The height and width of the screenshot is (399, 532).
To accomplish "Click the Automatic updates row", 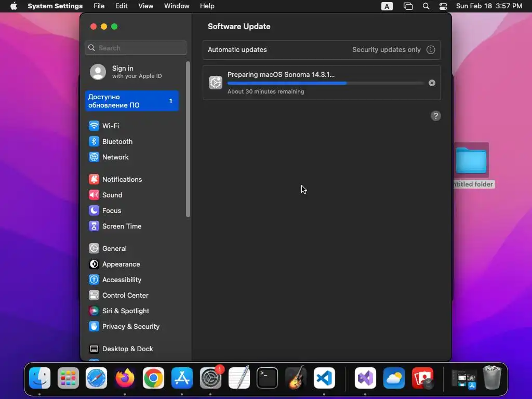I will pos(322,50).
